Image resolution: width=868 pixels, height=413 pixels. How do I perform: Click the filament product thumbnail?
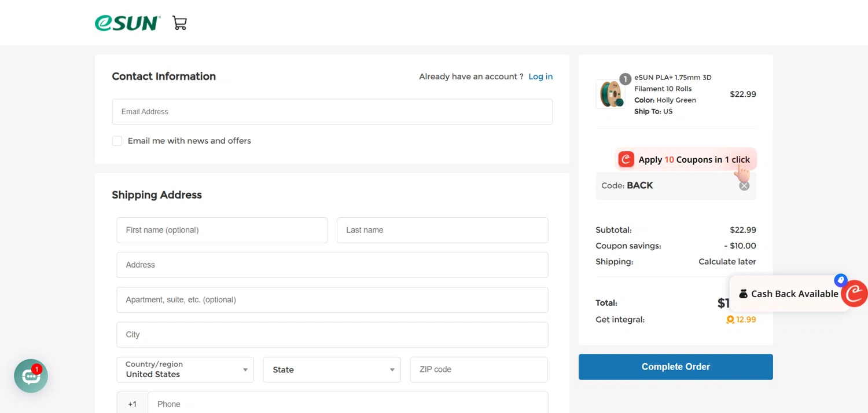[x=610, y=94]
